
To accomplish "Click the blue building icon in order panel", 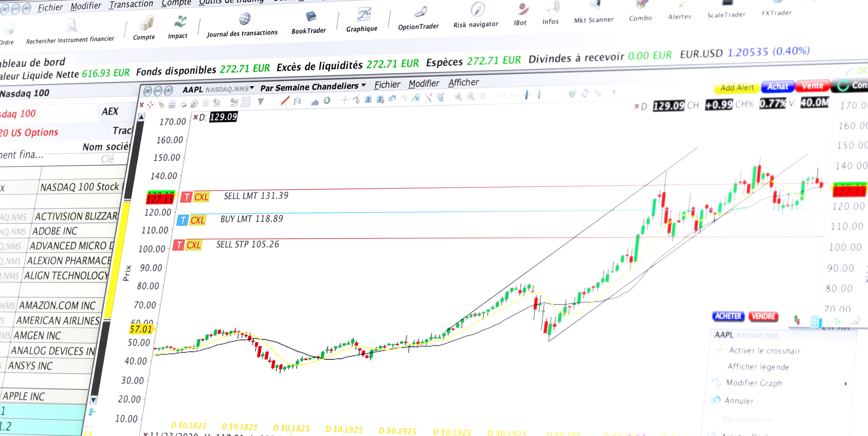I will 816,321.
